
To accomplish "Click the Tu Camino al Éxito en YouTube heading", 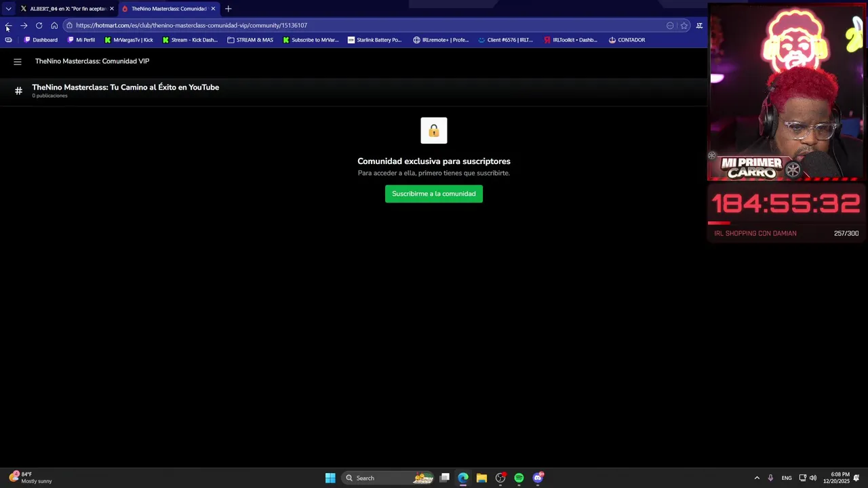I will (125, 87).
